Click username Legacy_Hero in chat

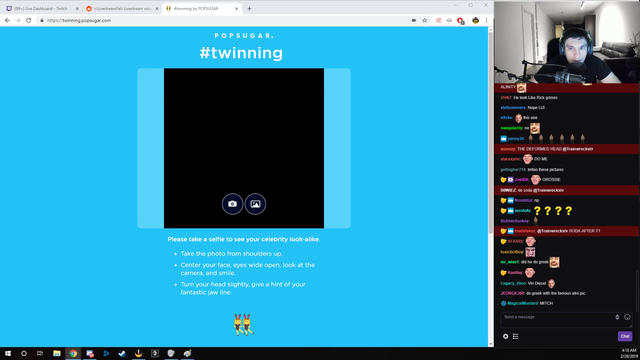click(513, 283)
